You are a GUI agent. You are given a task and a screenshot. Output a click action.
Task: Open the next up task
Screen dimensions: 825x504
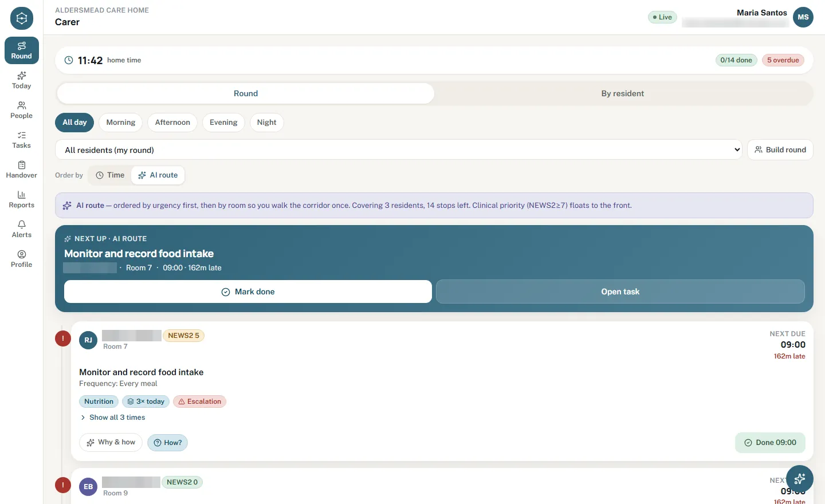pyautogui.click(x=620, y=292)
